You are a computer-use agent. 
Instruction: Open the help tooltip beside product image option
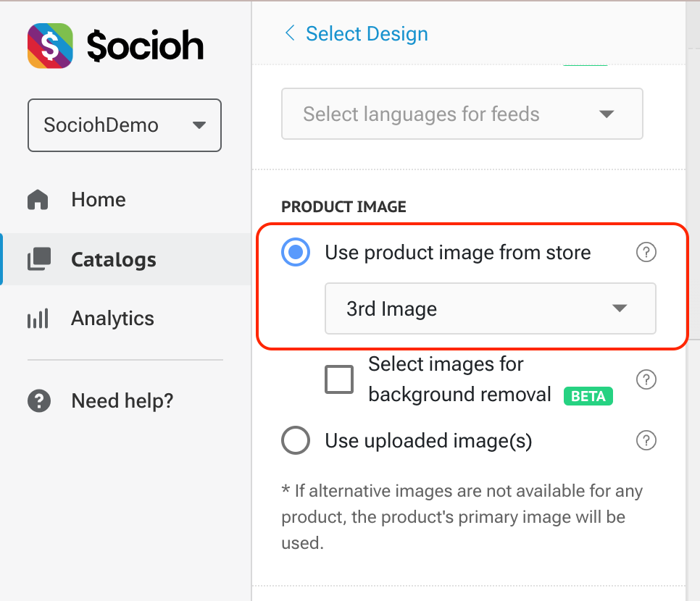click(646, 252)
